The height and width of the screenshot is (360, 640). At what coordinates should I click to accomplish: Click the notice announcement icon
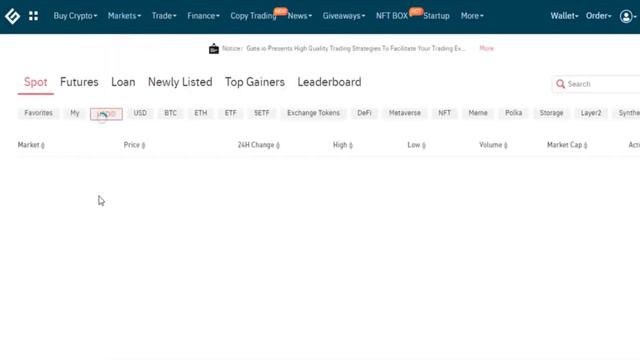pyautogui.click(x=214, y=49)
